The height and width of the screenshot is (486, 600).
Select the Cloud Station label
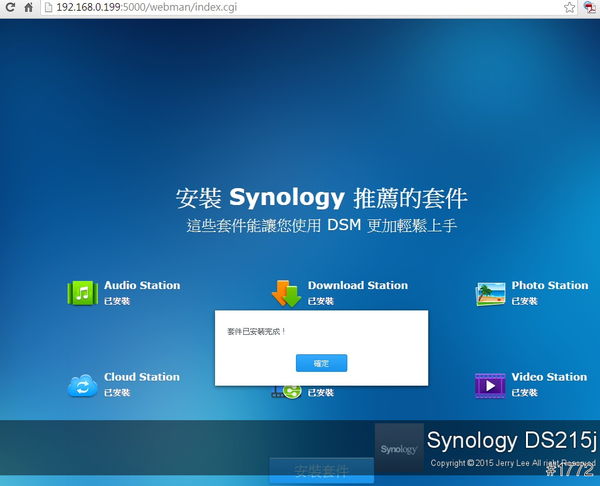click(142, 377)
